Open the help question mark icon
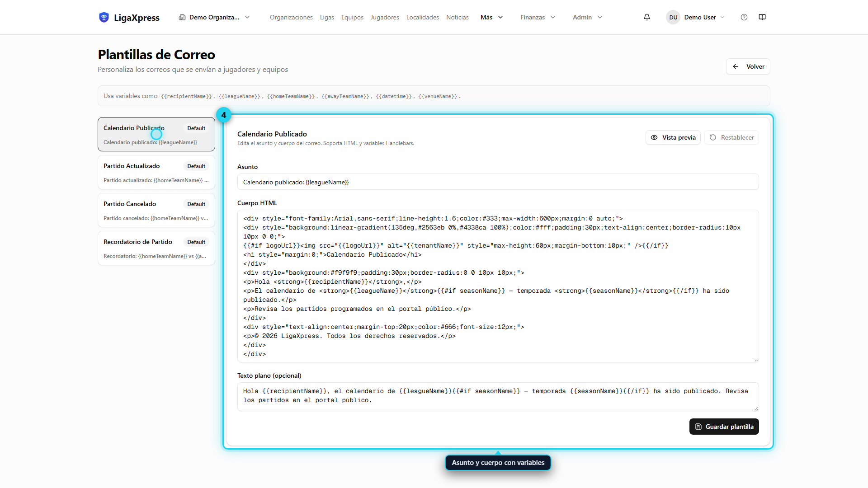Image resolution: width=868 pixels, height=488 pixels. [744, 17]
